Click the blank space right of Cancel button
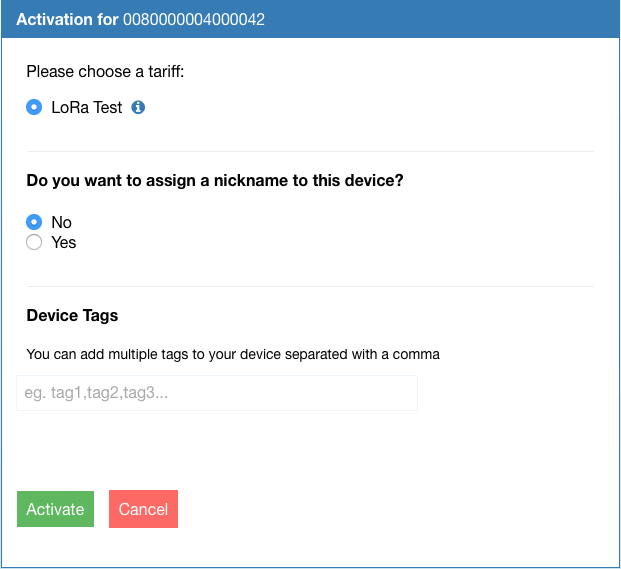Image resolution: width=621 pixels, height=569 pixels. pos(400,509)
